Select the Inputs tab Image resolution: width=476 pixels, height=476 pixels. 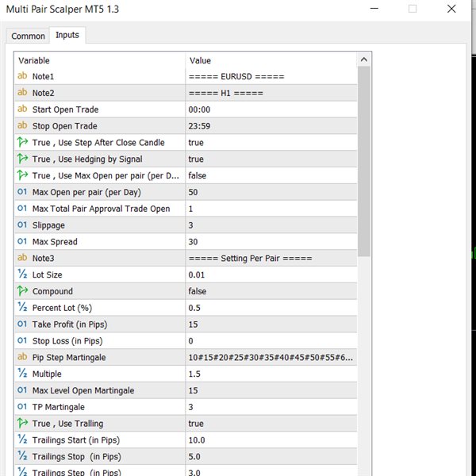click(67, 35)
